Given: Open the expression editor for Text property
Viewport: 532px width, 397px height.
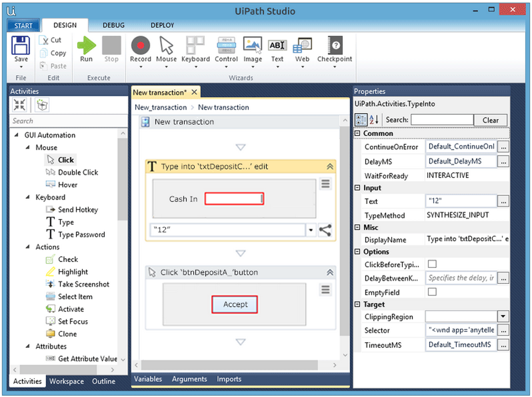Looking at the screenshot, I should (x=503, y=201).
